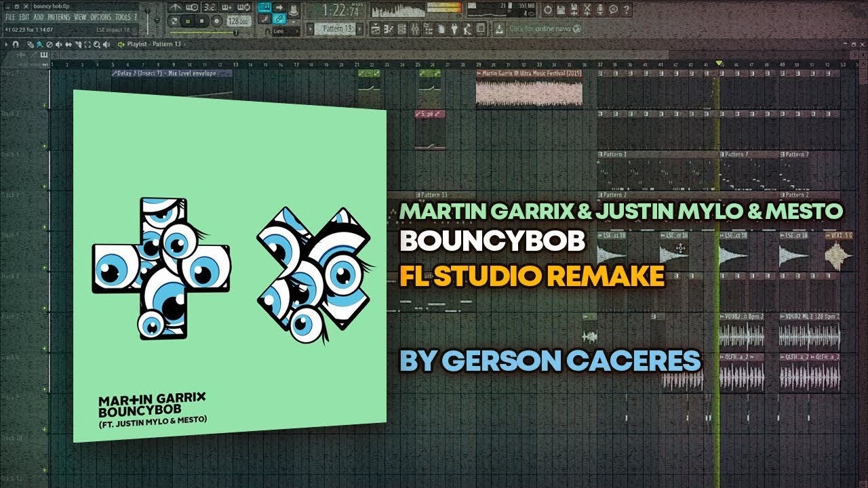This screenshot has width=868, height=488.
Task: Toggle loop recording button
Action: click(243, 7)
